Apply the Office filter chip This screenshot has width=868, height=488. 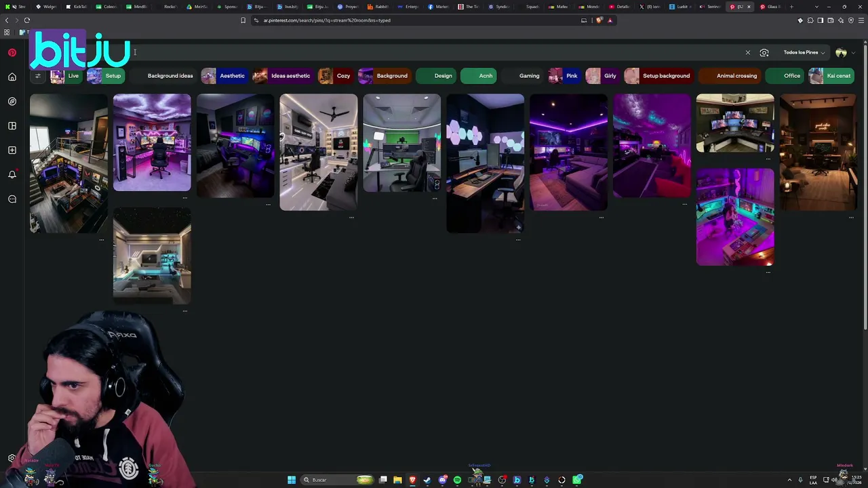785,76
